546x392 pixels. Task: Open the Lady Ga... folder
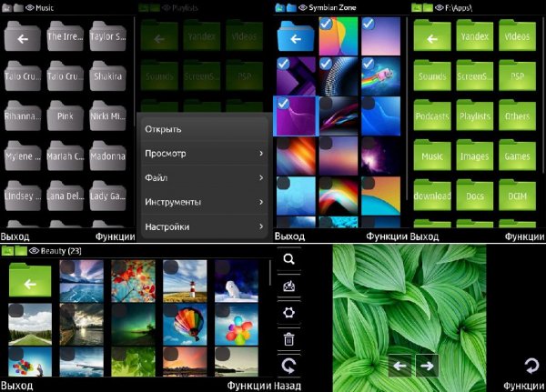pos(107,196)
